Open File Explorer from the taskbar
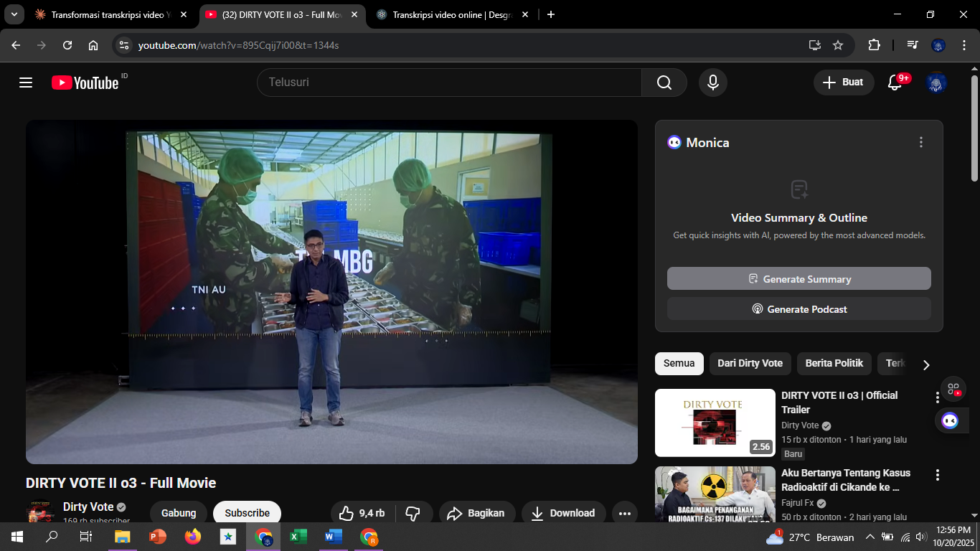Screen dimensions: 980x551 tap(123, 537)
